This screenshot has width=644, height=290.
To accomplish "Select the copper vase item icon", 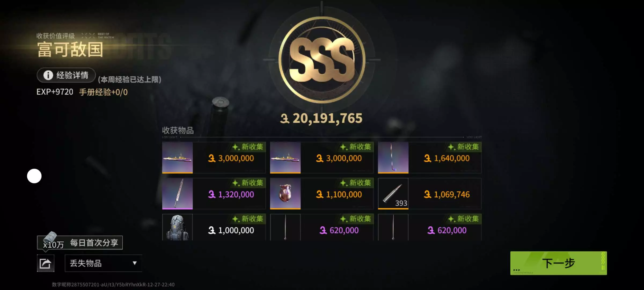I will point(285,194).
